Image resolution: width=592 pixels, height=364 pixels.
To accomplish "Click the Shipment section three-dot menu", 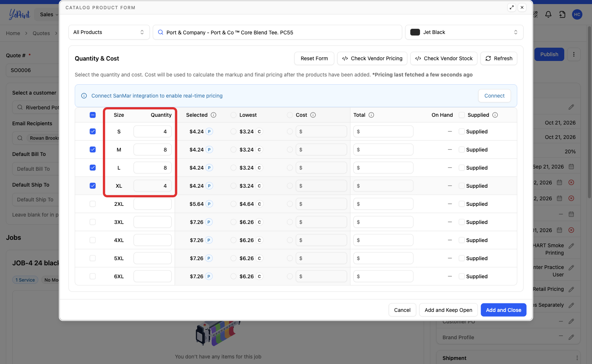I will click(577, 358).
